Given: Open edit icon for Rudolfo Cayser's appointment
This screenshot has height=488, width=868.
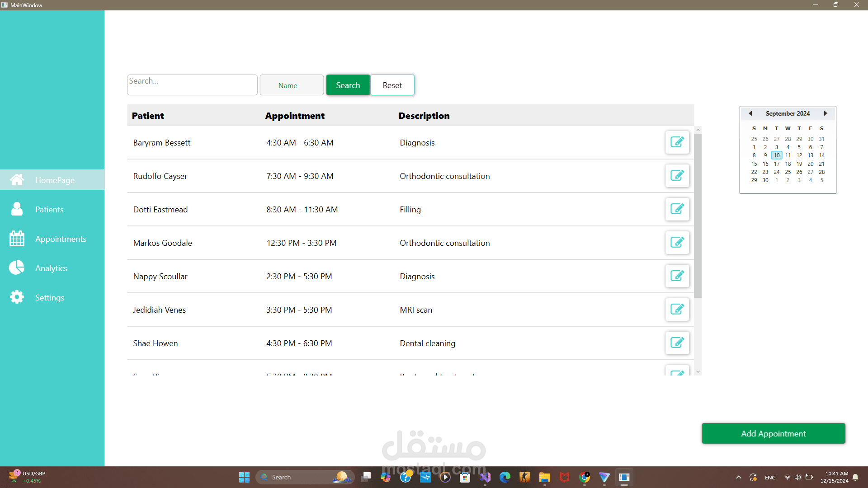Looking at the screenshot, I should tap(677, 176).
